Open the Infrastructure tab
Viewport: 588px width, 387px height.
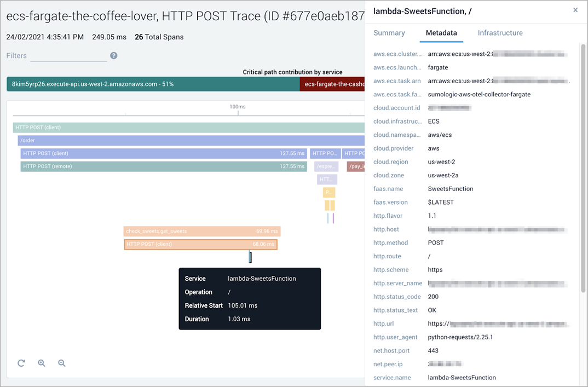[x=500, y=33]
